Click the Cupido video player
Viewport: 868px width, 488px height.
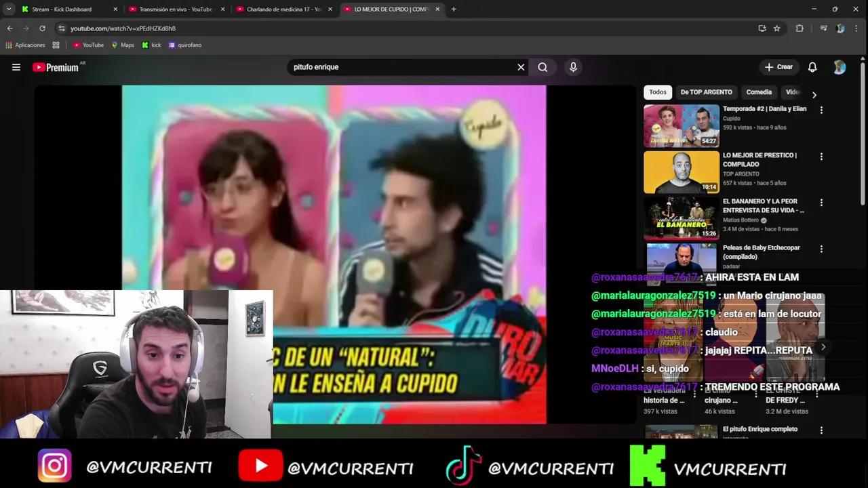(x=334, y=254)
